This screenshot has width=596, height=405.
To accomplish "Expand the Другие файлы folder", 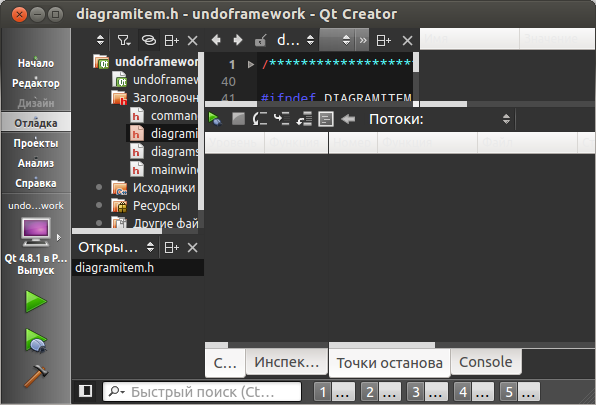I will [x=99, y=223].
